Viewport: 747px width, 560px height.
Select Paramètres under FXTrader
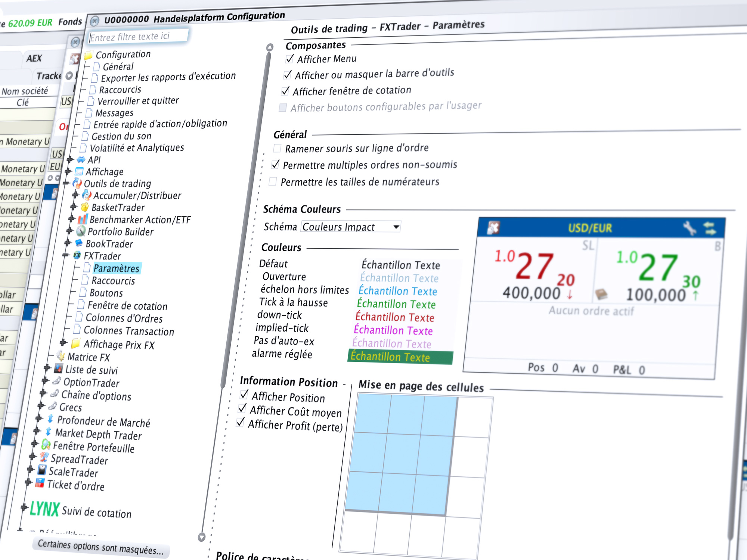[x=116, y=268]
